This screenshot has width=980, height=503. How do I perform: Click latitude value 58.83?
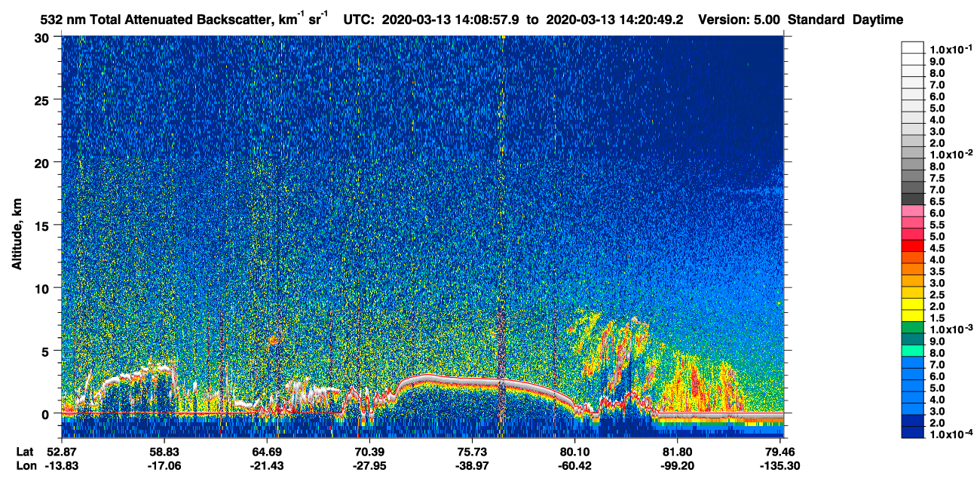165,452
